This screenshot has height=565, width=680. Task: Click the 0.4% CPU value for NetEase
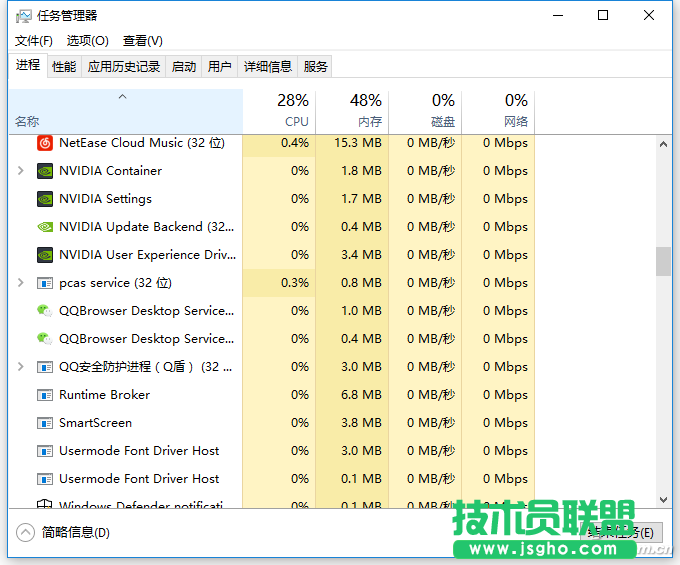[295, 143]
